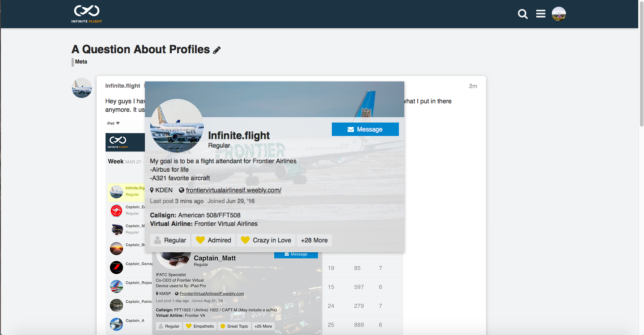
Task: Open your user avatar menu
Action: (x=559, y=14)
